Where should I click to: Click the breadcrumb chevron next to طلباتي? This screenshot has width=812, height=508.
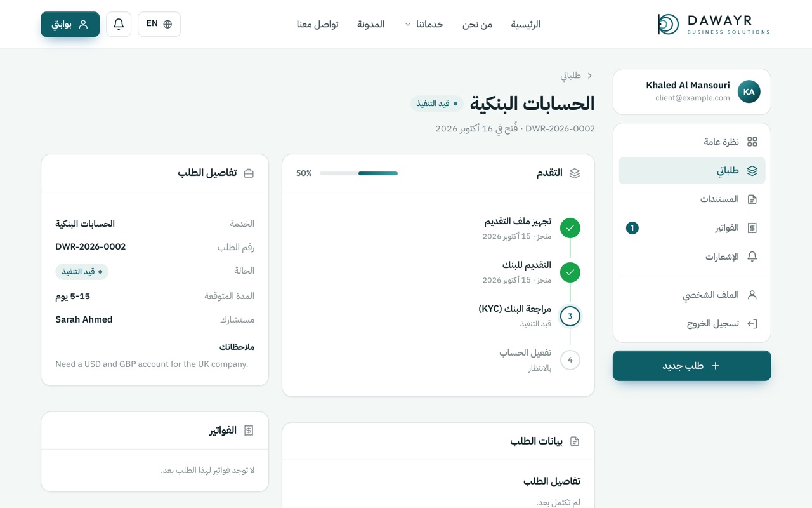590,76
